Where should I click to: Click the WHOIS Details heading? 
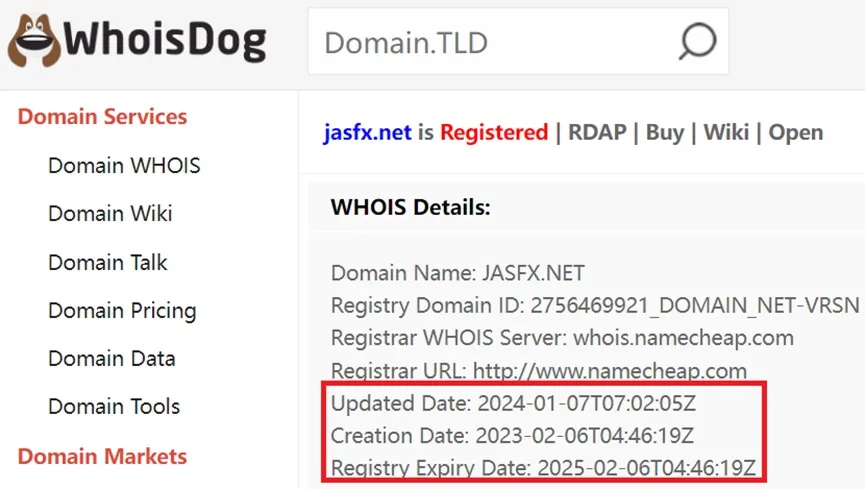410,208
